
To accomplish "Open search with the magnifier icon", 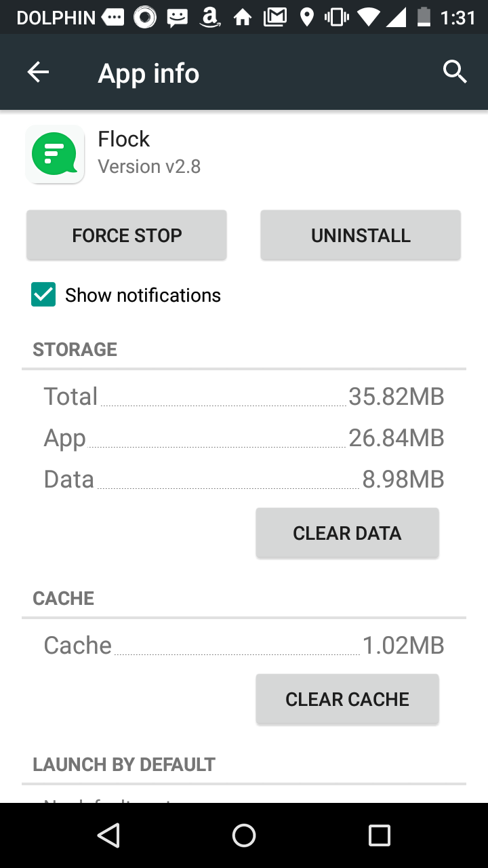I will coord(455,71).
